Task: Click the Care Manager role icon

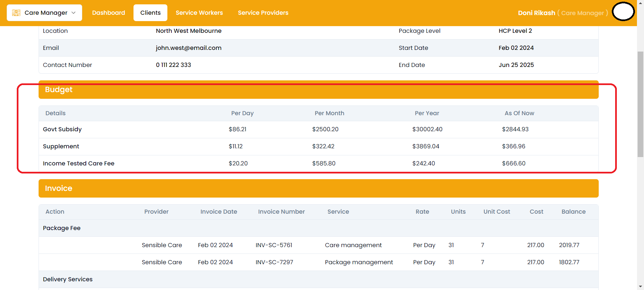Action: click(x=16, y=13)
